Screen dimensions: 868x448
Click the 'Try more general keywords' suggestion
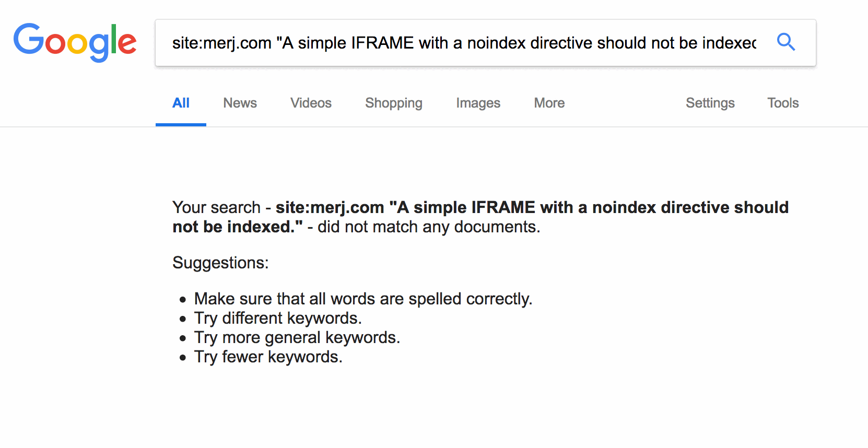pyautogui.click(x=297, y=337)
